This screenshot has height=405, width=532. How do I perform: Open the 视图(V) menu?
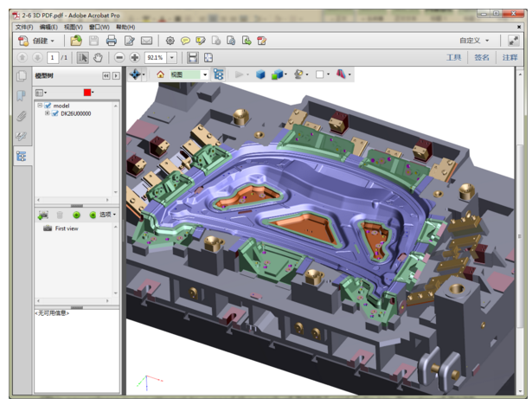(x=74, y=27)
